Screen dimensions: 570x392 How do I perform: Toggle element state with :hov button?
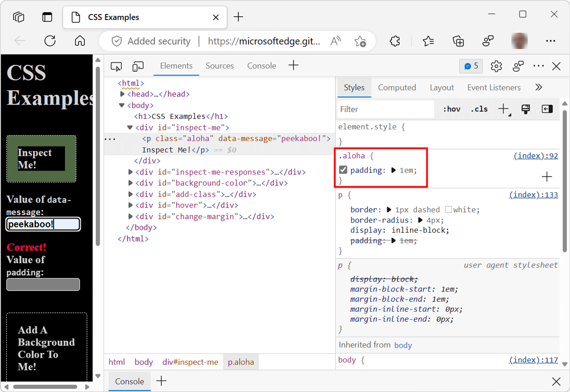tap(451, 109)
